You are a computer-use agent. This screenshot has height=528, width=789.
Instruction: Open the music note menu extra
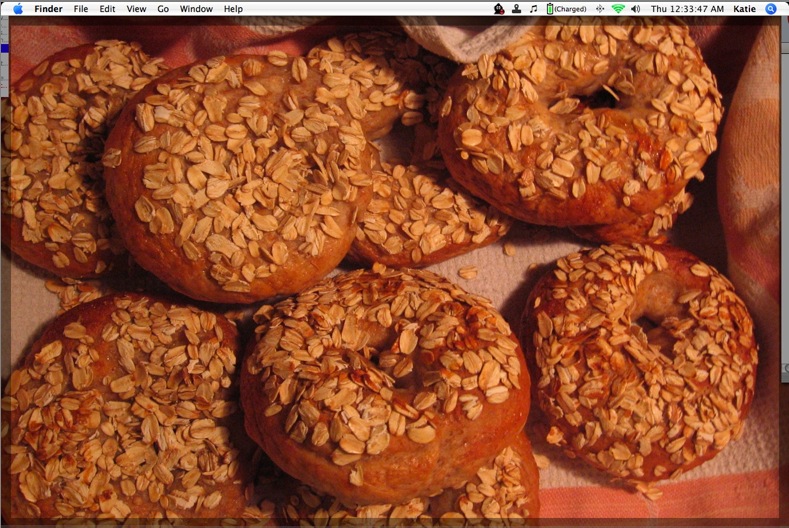point(533,9)
